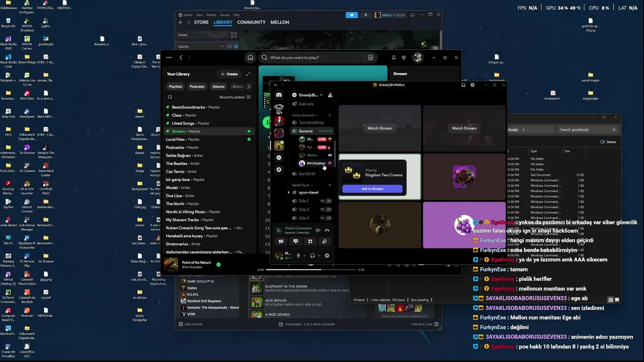644x362 pixels.
Task: Click Search goodbydpi field in Explorer
Action: [x=588, y=130]
